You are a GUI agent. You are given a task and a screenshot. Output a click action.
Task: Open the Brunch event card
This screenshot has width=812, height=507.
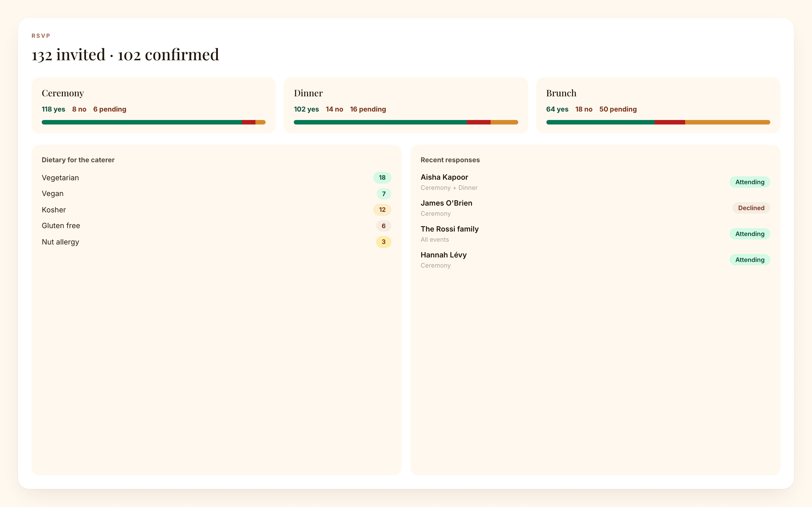click(x=658, y=105)
